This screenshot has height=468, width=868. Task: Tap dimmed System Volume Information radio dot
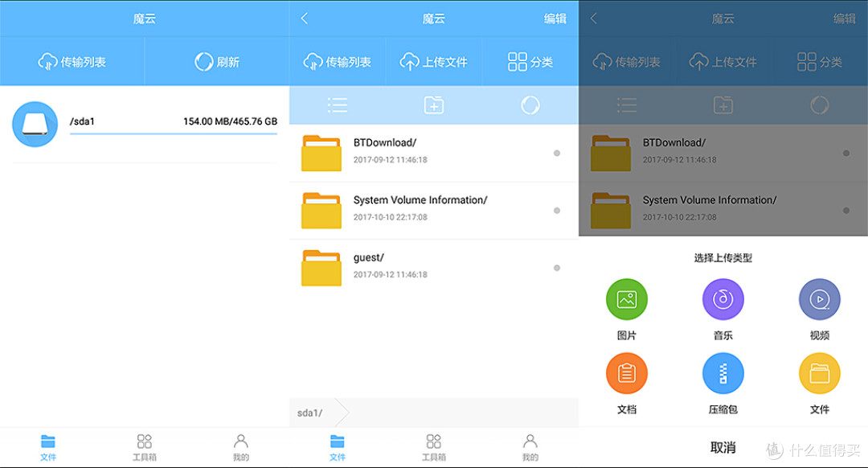pyautogui.click(x=846, y=211)
